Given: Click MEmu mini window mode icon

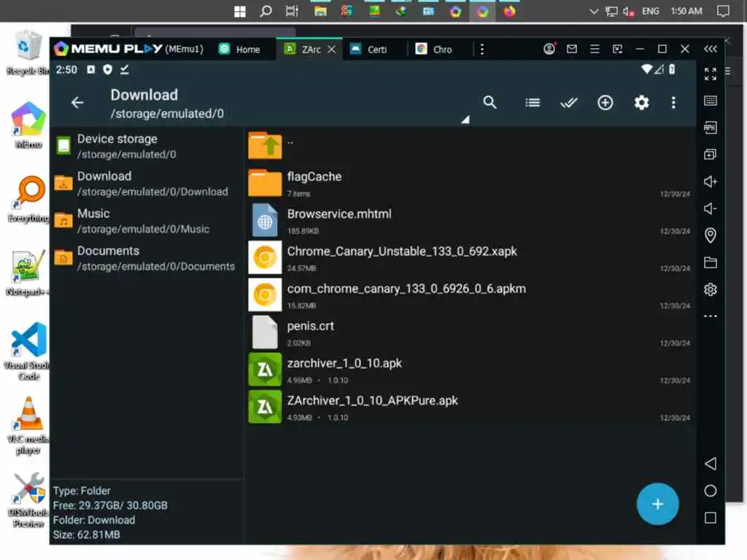Looking at the screenshot, I should tap(617, 49).
